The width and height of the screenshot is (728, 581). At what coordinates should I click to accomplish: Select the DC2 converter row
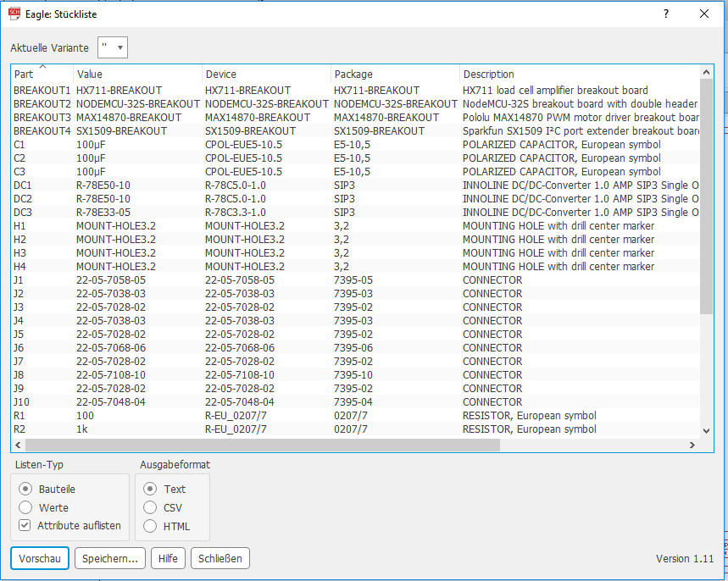[x=355, y=199]
